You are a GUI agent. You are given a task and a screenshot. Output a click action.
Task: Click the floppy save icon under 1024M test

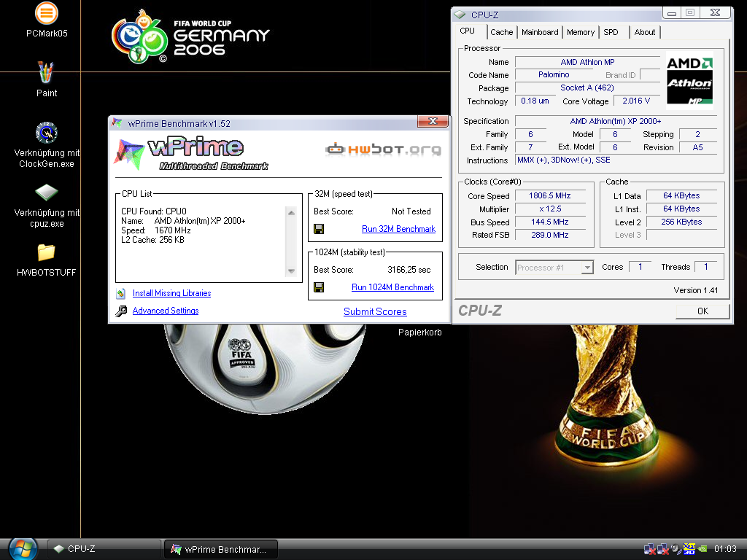(319, 287)
